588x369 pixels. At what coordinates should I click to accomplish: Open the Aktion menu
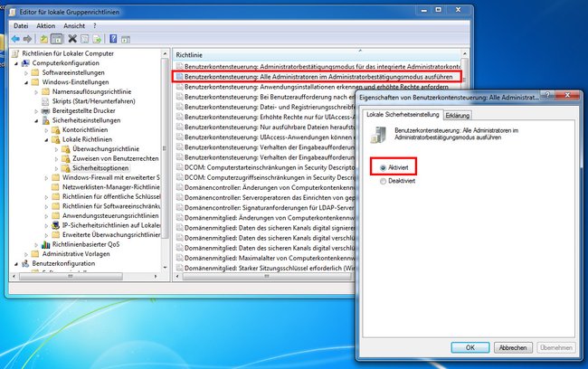(46, 26)
